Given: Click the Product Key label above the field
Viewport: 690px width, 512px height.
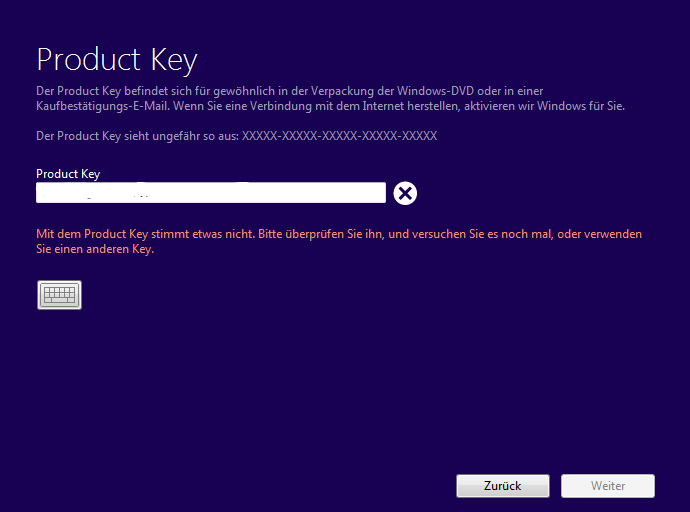Looking at the screenshot, I should [68, 174].
